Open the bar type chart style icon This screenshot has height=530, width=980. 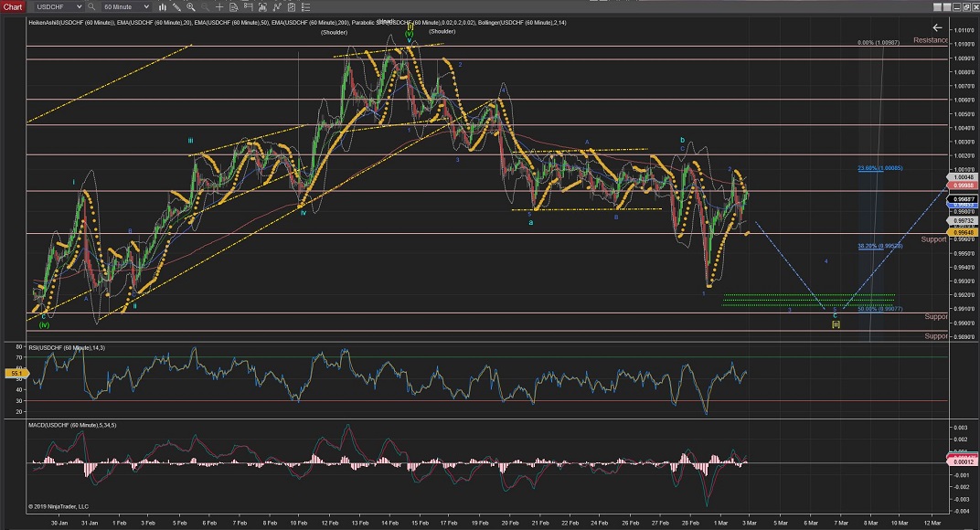click(163, 7)
